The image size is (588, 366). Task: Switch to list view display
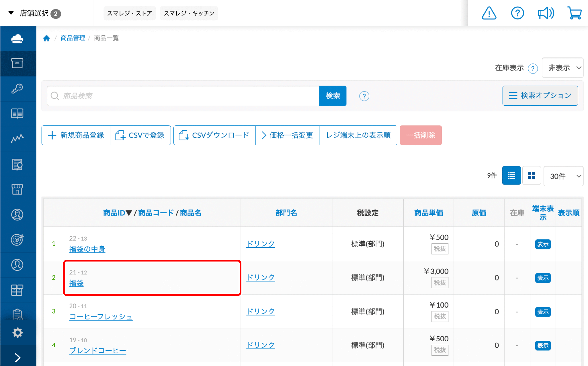pos(511,175)
